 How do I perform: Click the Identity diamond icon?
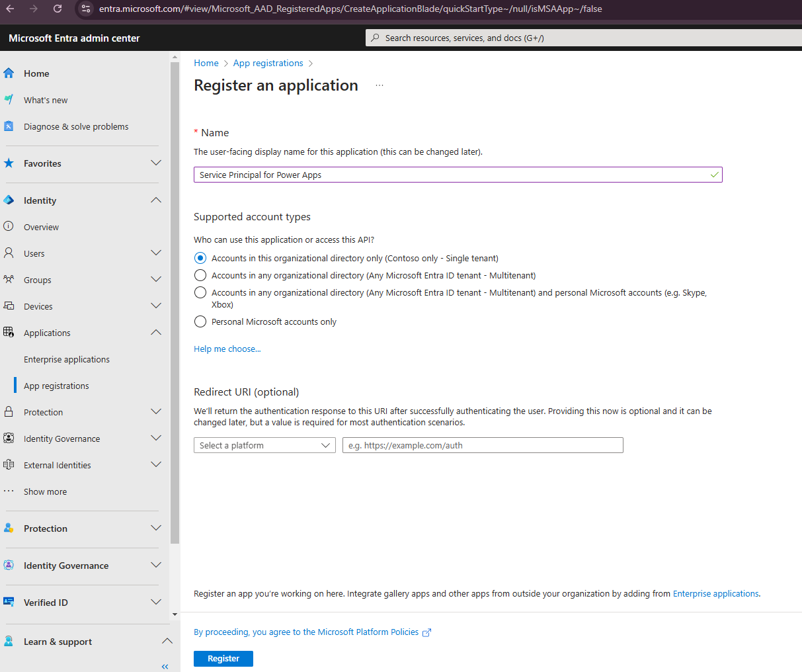9,200
